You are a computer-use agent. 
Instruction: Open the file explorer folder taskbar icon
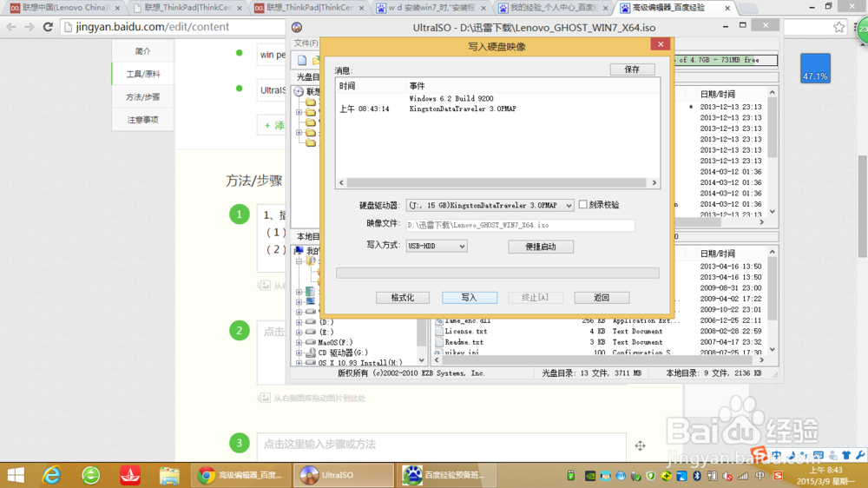click(169, 475)
